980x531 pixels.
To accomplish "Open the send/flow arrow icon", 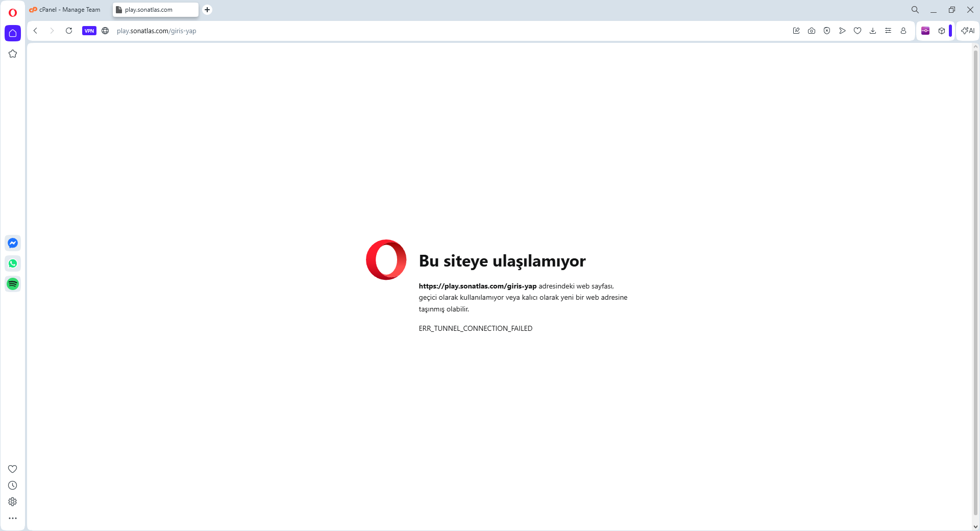I will tap(842, 31).
